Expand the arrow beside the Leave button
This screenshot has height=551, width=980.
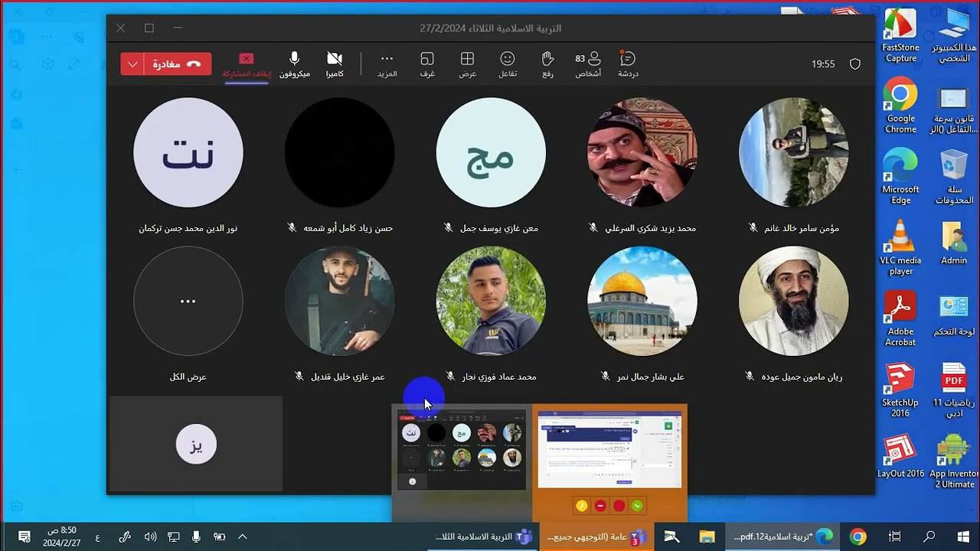(x=132, y=64)
